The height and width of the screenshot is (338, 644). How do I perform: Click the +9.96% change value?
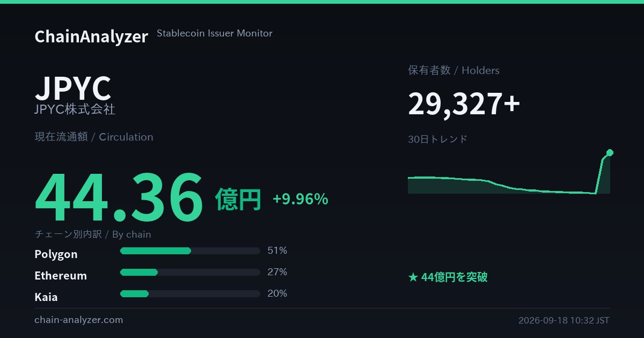[301, 199]
